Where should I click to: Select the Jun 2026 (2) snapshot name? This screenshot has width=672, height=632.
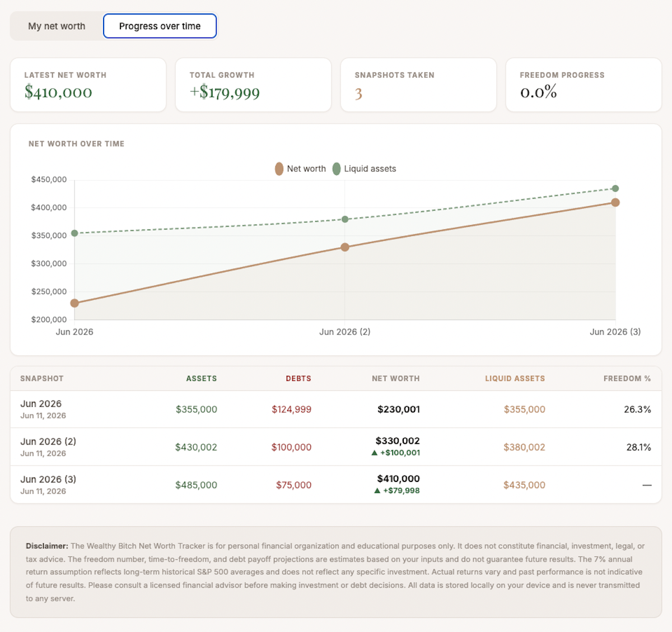click(x=48, y=442)
